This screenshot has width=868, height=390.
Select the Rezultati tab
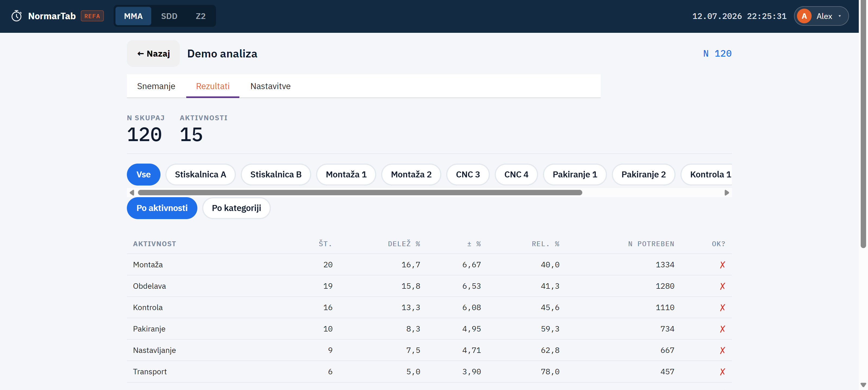tap(213, 86)
